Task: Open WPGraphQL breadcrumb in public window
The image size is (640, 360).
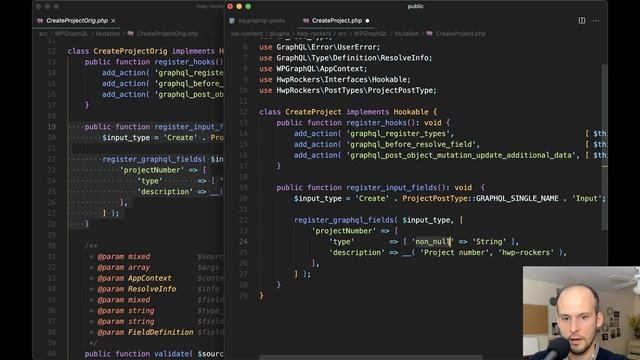Action: point(370,33)
